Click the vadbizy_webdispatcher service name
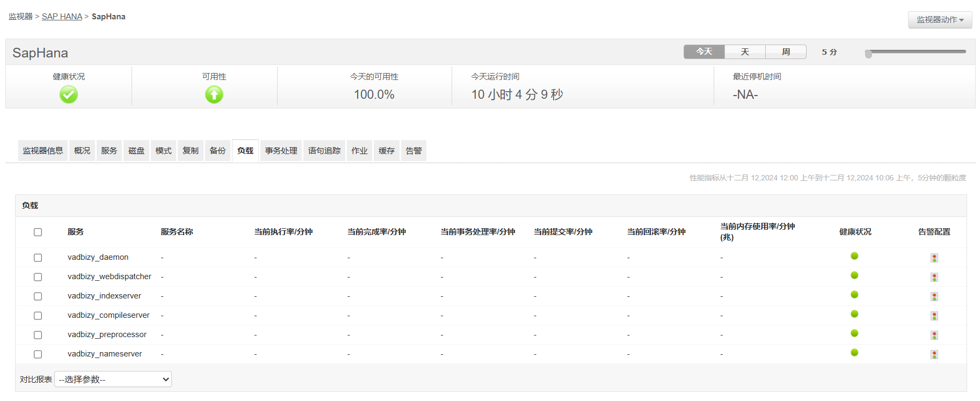 coord(110,276)
